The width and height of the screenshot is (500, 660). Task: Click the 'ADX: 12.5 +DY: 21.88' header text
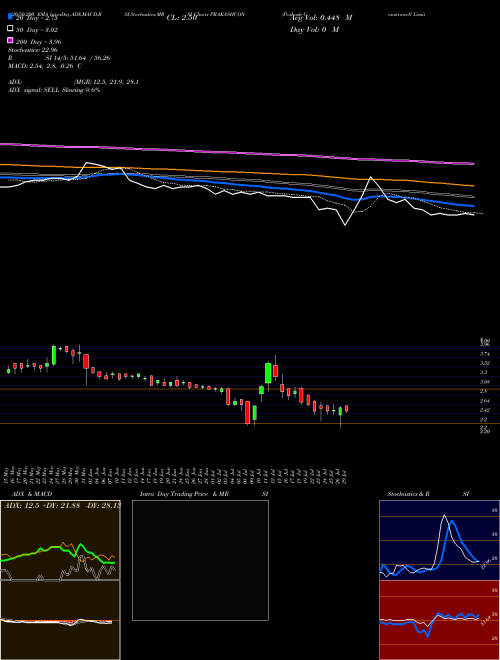(41, 505)
